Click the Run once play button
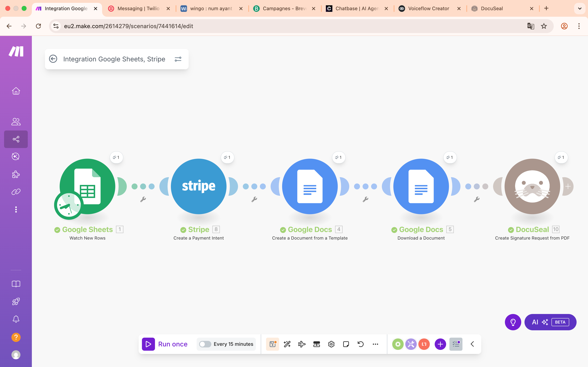 click(148, 344)
